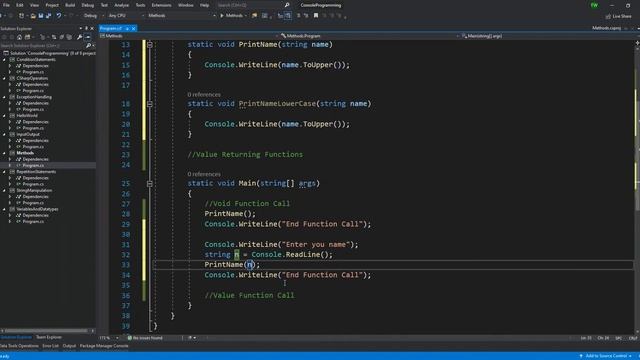
Task: Collapse the Methods project node
Action: pos(4,153)
